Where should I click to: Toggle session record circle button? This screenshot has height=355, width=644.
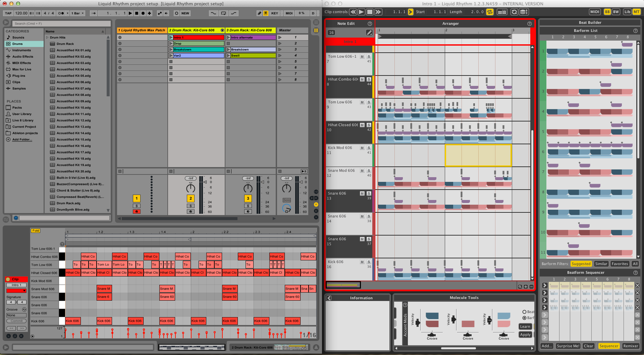(x=176, y=13)
